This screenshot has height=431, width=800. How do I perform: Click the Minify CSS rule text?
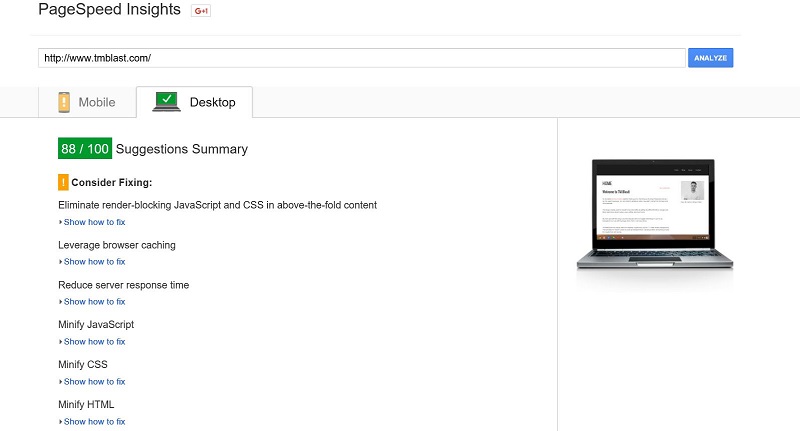point(83,364)
